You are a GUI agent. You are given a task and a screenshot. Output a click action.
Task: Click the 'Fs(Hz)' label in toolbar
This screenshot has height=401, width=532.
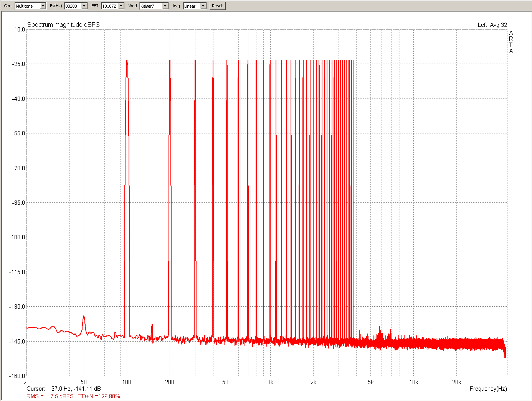click(56, 6)
